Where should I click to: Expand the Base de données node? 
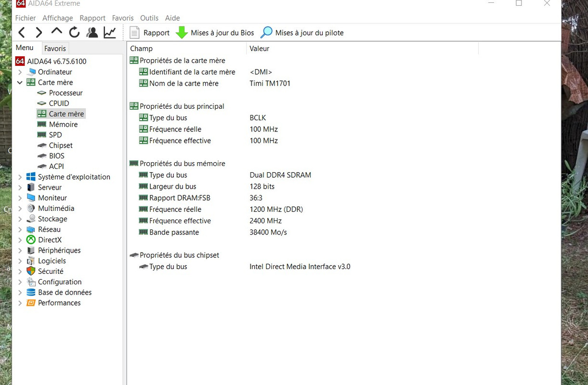click(20, 293)
